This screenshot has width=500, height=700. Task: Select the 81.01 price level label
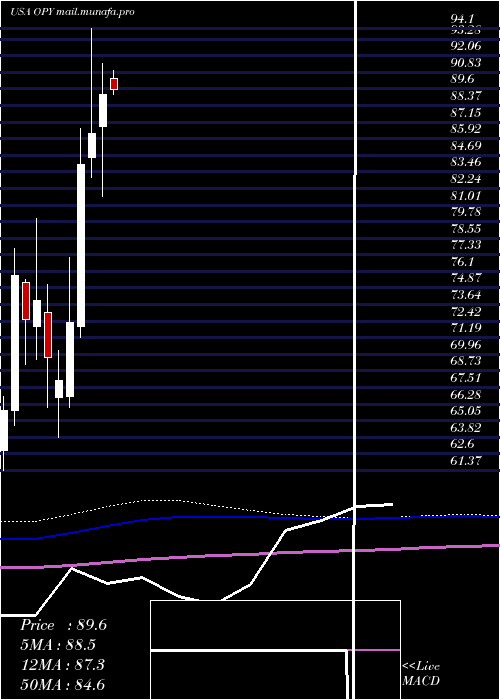pyautogui.click(x=466, y=196)
